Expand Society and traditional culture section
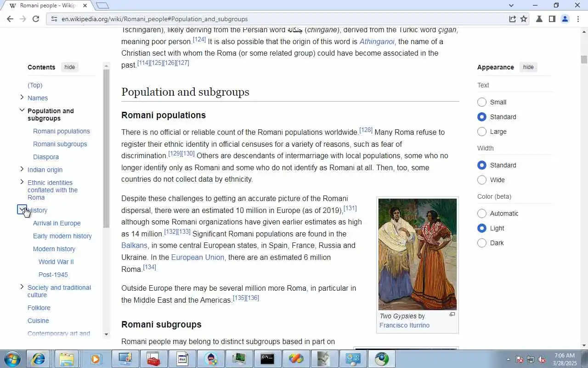Viewport: 588px width, 368px height. coord(22,287)
